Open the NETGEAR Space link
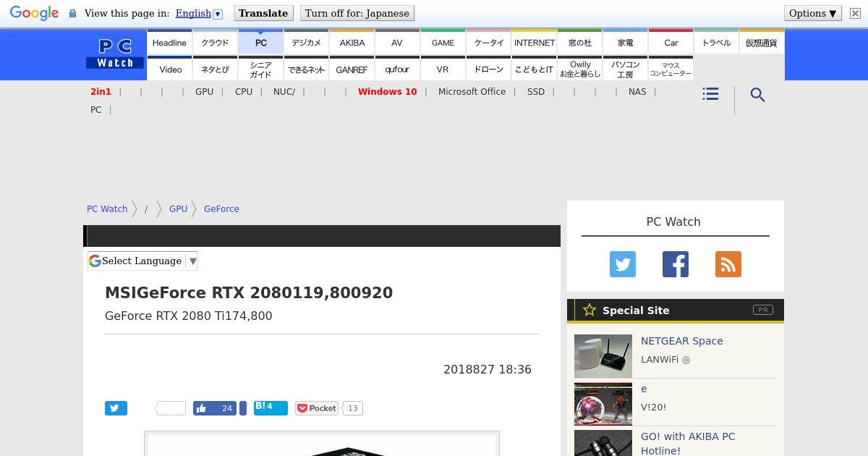 click(681, 341)
